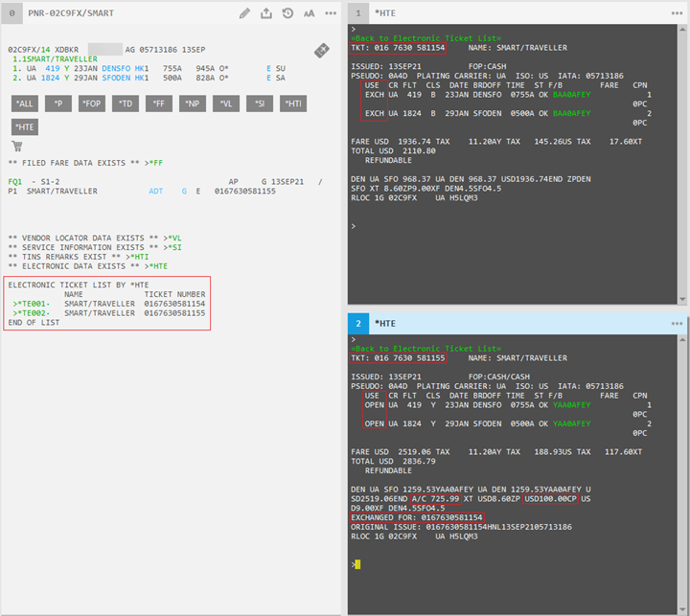
Task: Open the PNR window three-dot menu
Action: coord(331,13)
